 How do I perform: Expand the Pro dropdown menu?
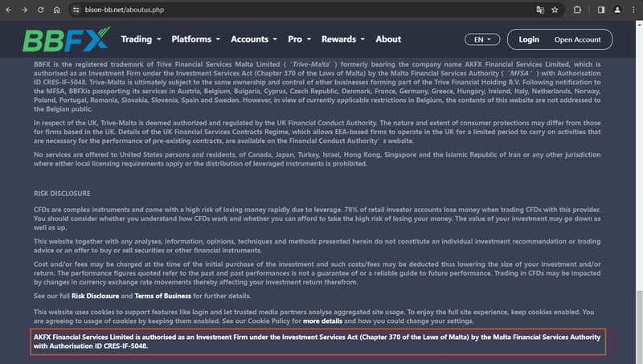point(299,39)
